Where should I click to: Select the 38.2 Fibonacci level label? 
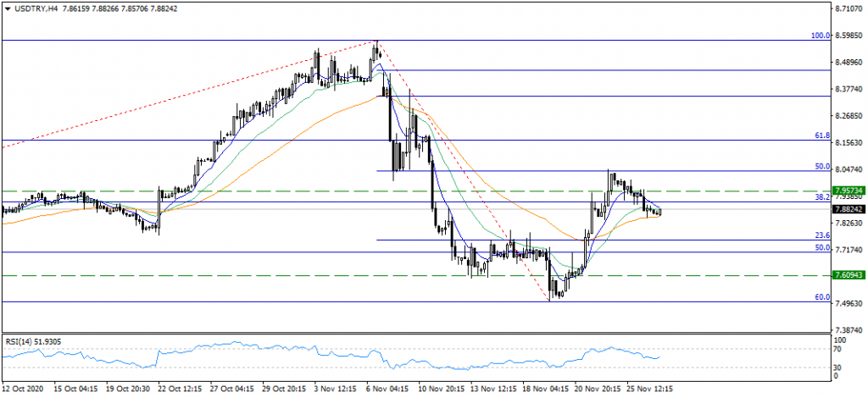tap(821, 197)
